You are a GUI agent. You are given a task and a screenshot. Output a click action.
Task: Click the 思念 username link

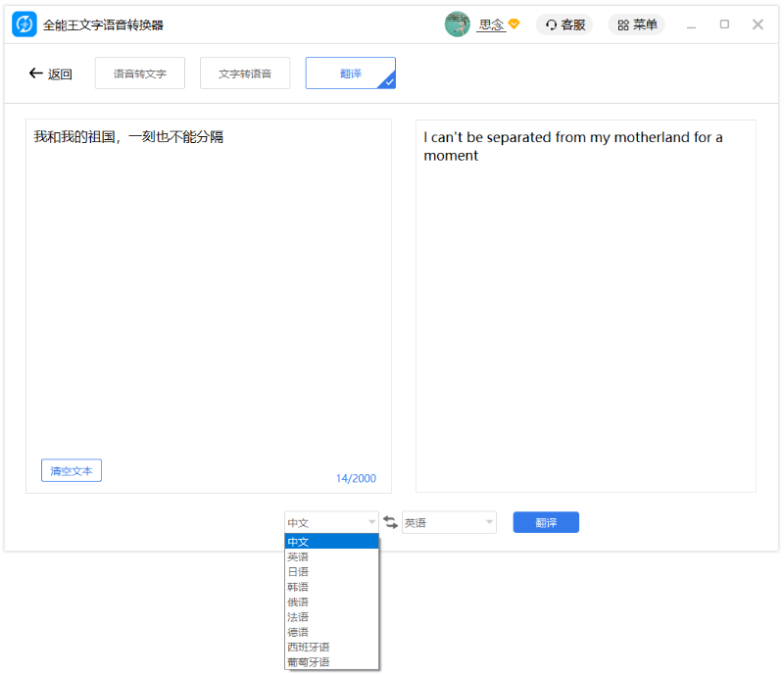click(x=491, y=24)
